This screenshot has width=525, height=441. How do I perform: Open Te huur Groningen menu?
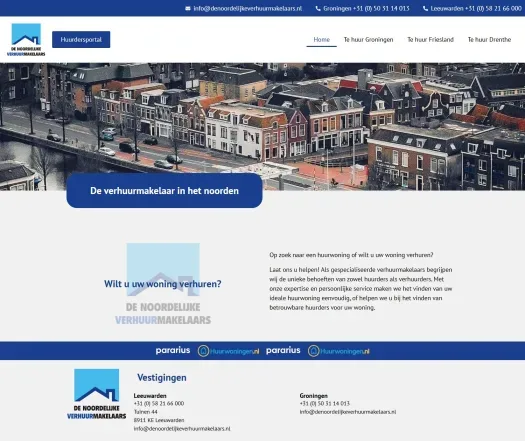[x=368, y=40]
